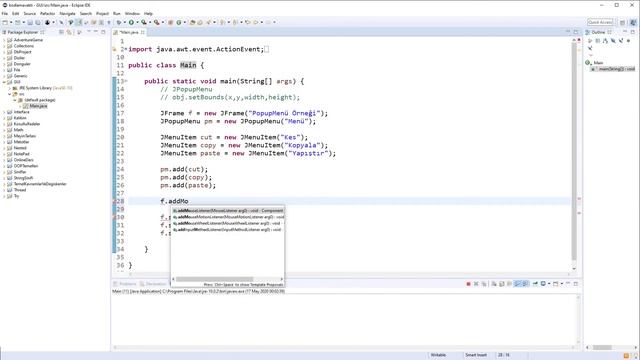Click the autocomplete popup horizontal scrollbar
The image size is (640, 360).
point(214,279)
